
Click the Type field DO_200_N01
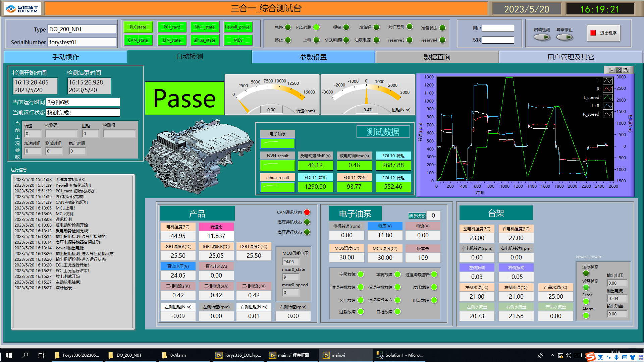pos(82,29)
